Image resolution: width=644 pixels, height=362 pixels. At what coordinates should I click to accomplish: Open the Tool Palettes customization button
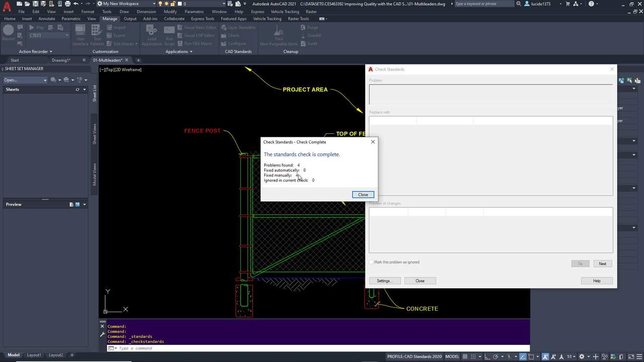click(97, 35)
